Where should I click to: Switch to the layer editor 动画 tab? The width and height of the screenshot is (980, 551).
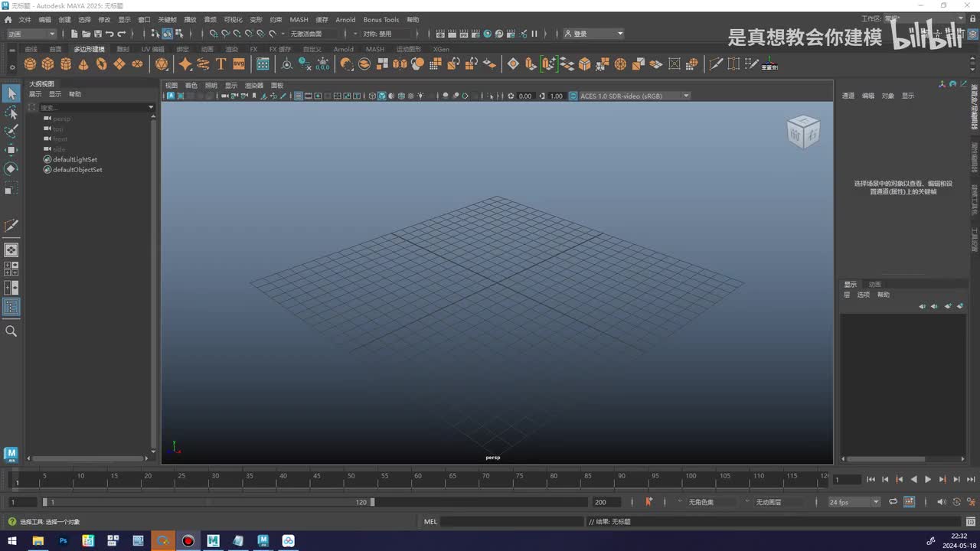(x=874, y=284)
